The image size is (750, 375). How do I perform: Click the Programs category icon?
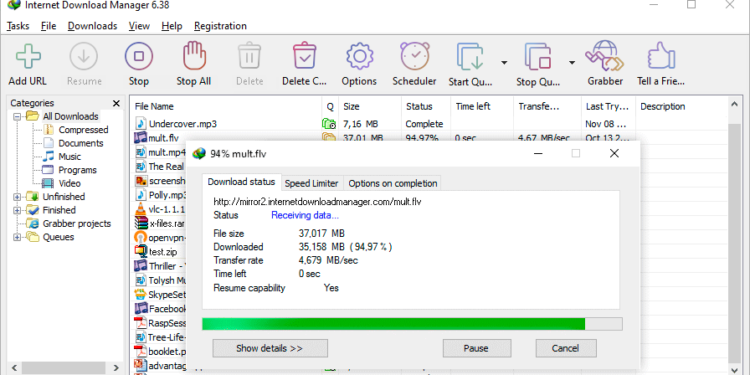(48, 170)
